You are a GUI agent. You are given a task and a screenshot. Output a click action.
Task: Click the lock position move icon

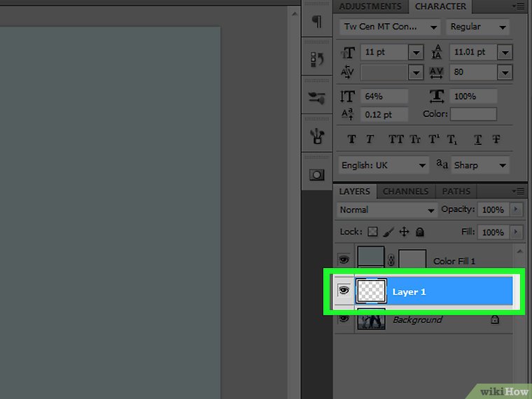[x=405, y=232]
